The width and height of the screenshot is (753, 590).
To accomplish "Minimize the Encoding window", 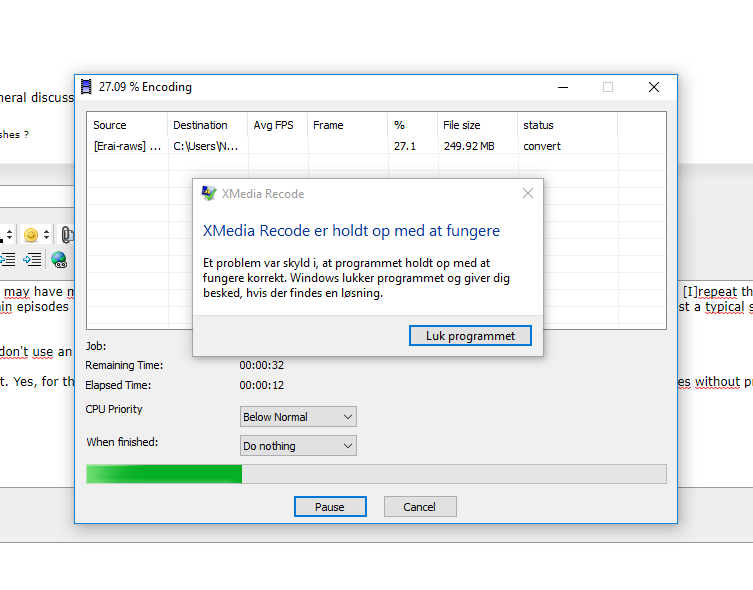I will coord(563,87).
